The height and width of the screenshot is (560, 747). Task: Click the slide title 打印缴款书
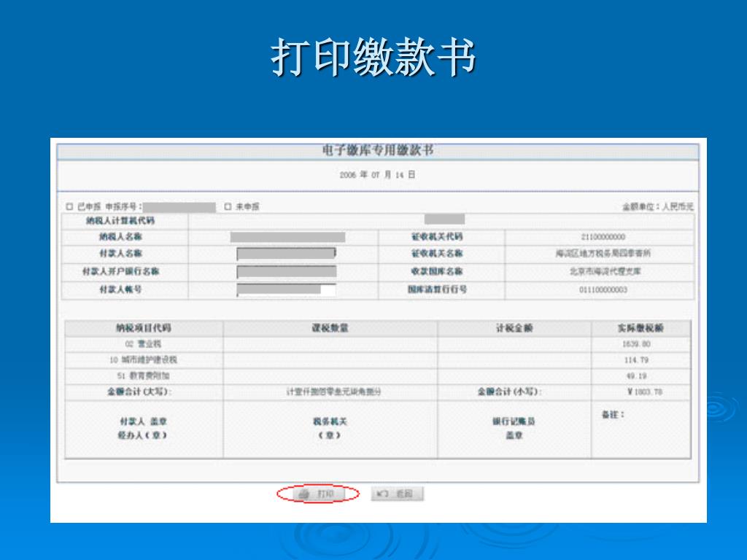coord(373,57)
